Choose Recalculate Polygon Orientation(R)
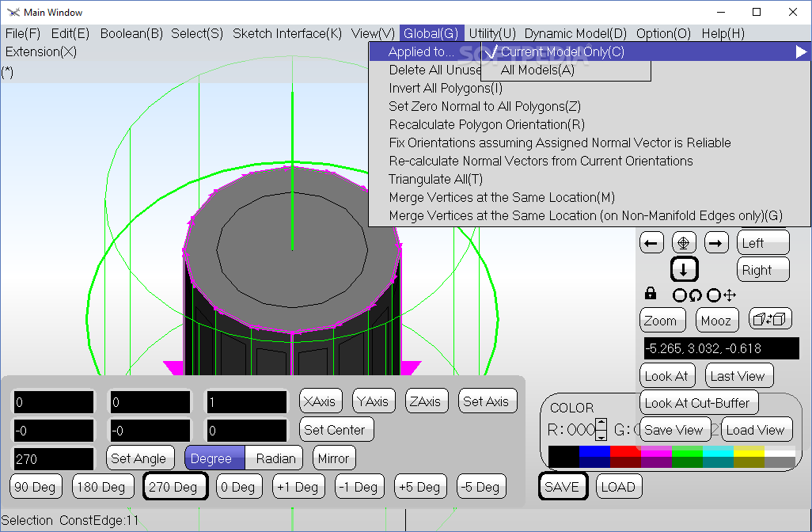Viewport: 812px width, 532px height. tap(487, 124)
